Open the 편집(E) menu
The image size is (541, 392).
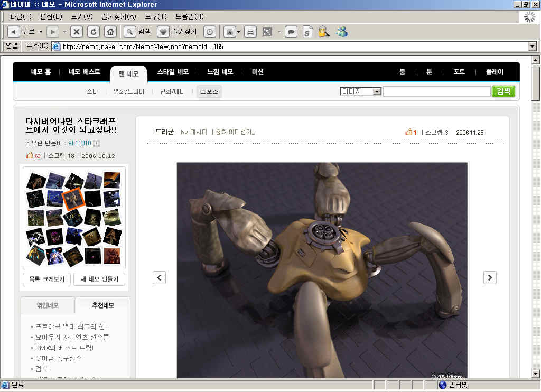coord(51,16)
